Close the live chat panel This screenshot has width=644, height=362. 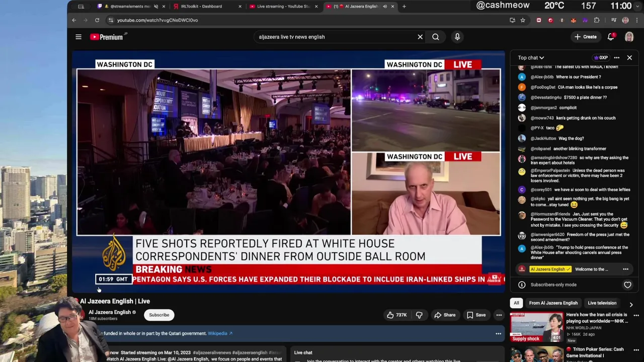tap(629, 58)
